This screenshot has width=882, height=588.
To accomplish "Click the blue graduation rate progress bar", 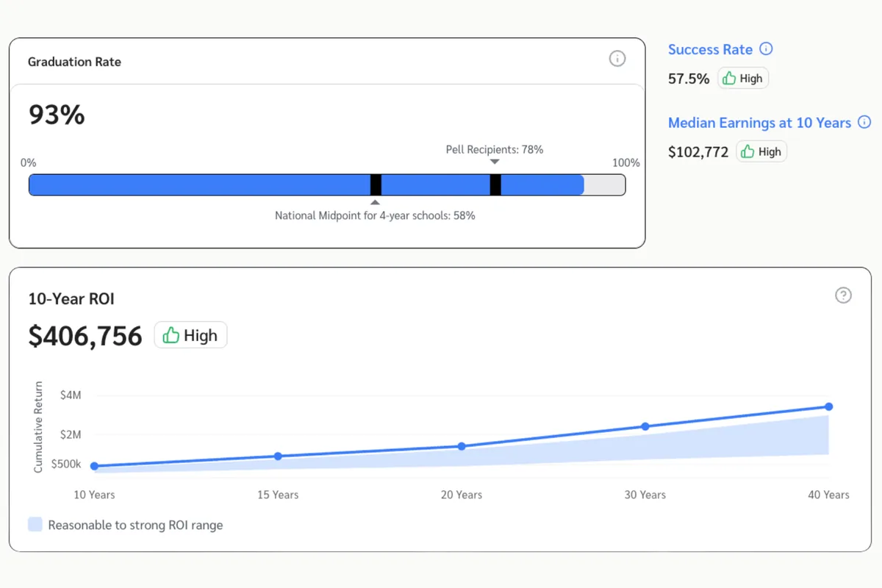I will point(306,184).
